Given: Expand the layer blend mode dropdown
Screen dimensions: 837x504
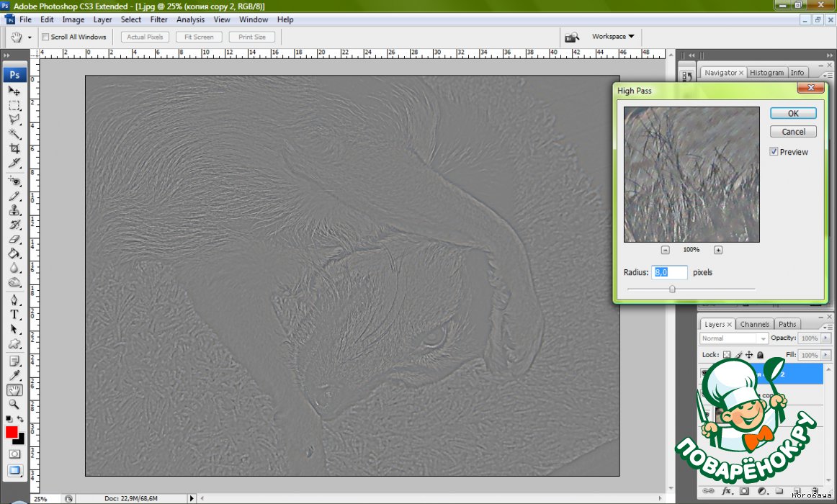Looking at the screenshot, I should point(734,338).
